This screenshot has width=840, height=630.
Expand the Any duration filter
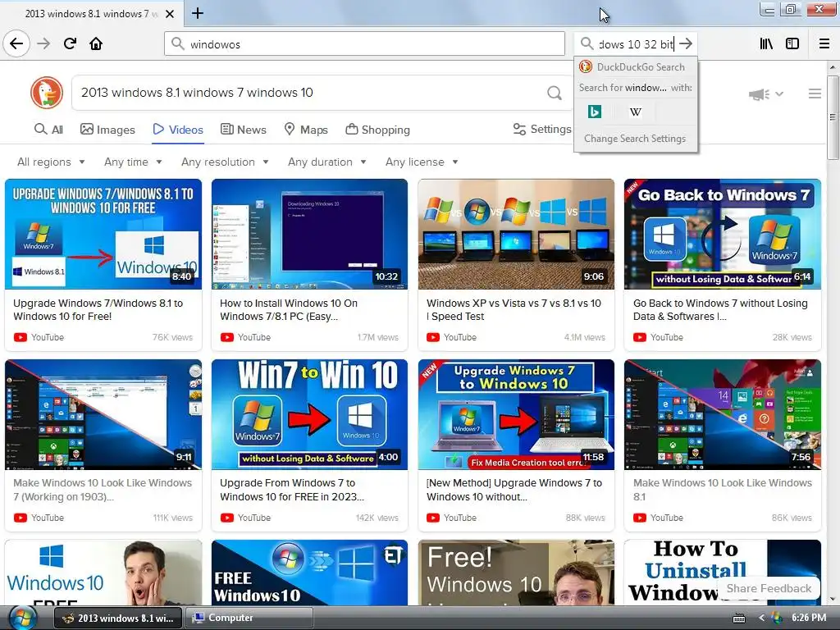pos(326,162)
